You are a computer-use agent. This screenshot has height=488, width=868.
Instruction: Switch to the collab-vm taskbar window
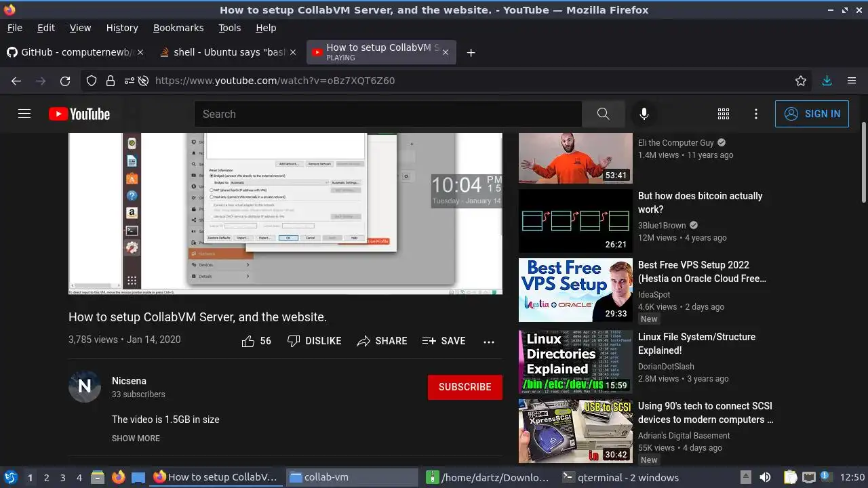pos(352,477)
